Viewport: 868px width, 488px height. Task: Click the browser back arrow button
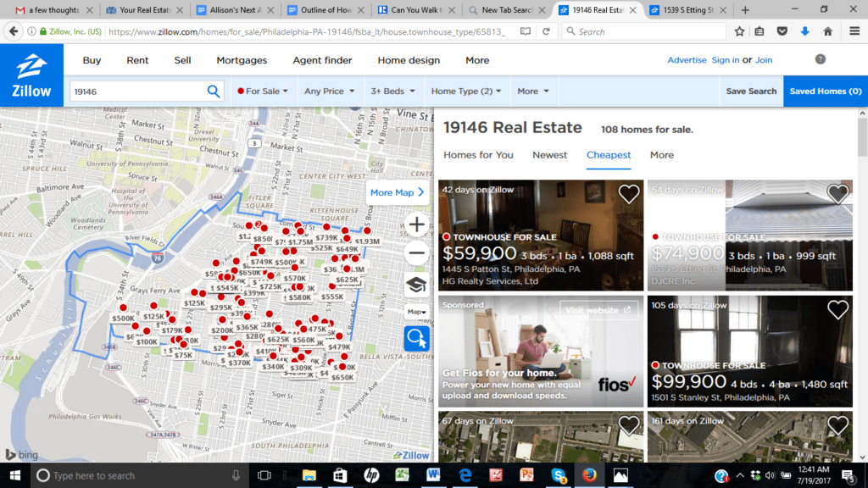click(14, 31)
